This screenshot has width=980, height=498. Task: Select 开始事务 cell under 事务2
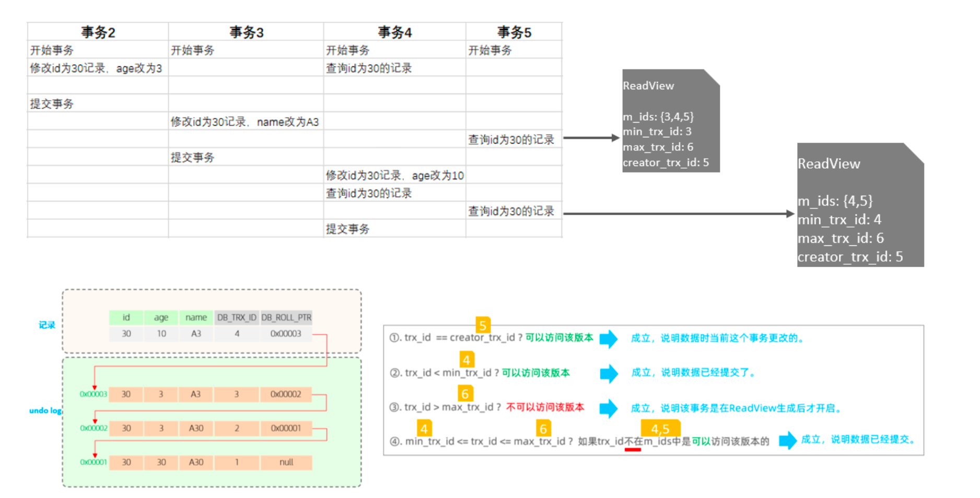98,50
